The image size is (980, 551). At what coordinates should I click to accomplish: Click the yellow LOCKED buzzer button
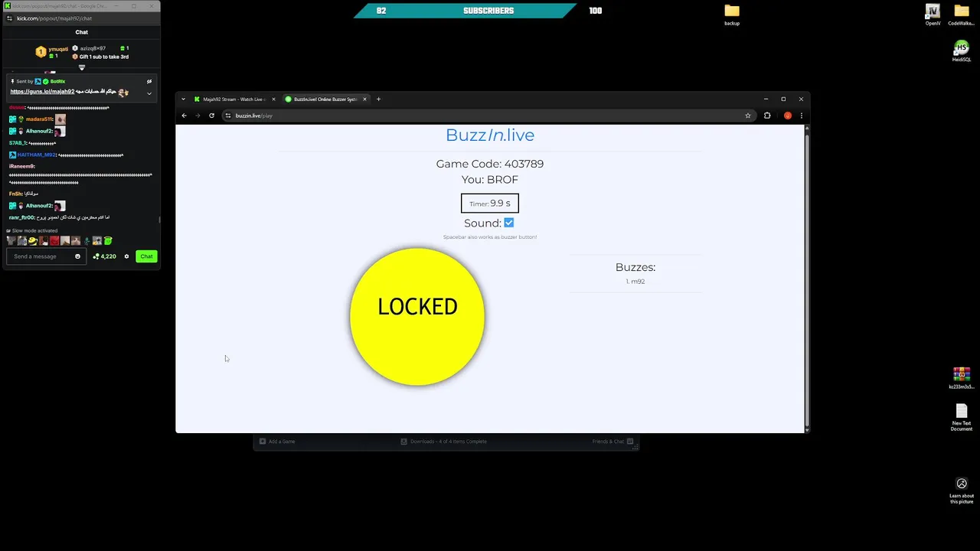(417, 316)
